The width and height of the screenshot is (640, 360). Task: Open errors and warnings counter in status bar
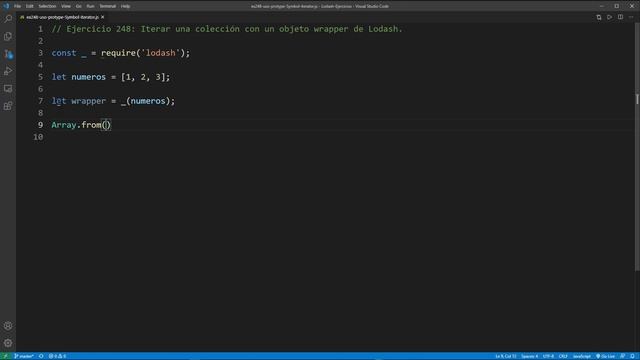coord(58,356)
